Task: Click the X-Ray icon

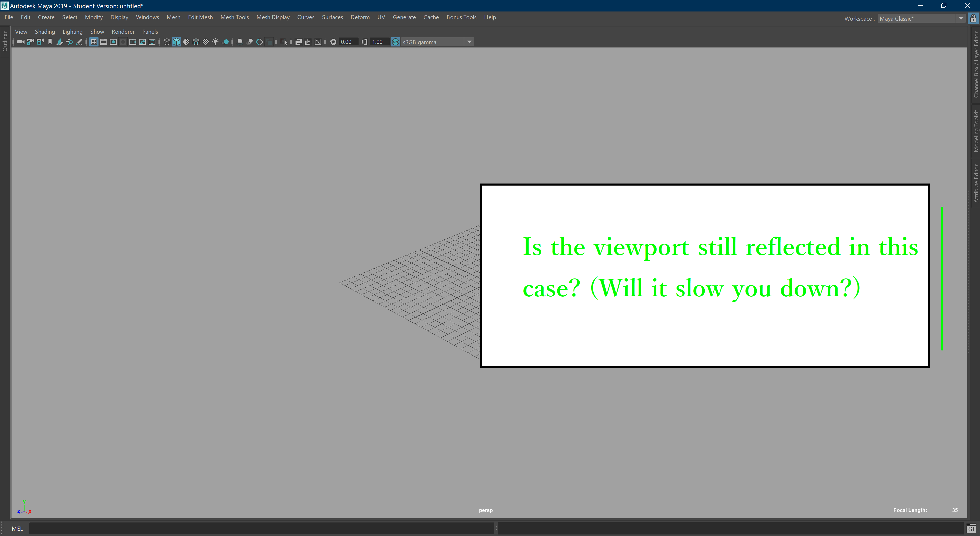Action: 299,42
